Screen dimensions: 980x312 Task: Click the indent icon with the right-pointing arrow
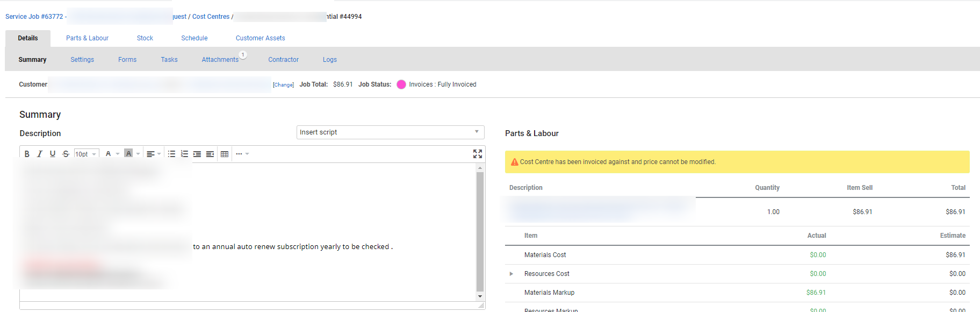(x=197, y=154)
